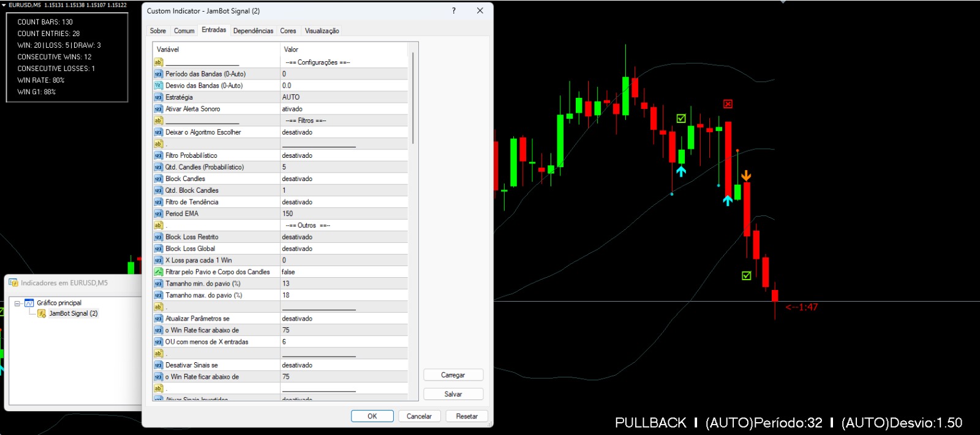Click the Indicadores em EURUSD,M5 window icon
Viewport: 980px width, 435px height.
point(13,283)
